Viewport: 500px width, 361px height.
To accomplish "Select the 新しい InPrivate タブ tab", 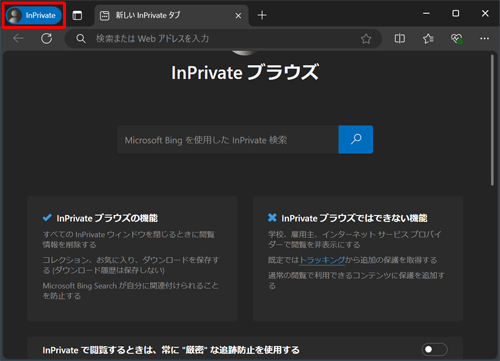I will click(171, 15).
